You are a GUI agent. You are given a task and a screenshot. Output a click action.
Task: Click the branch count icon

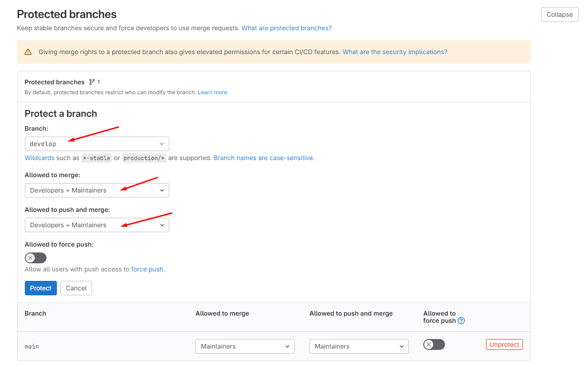tap(92, 82)
